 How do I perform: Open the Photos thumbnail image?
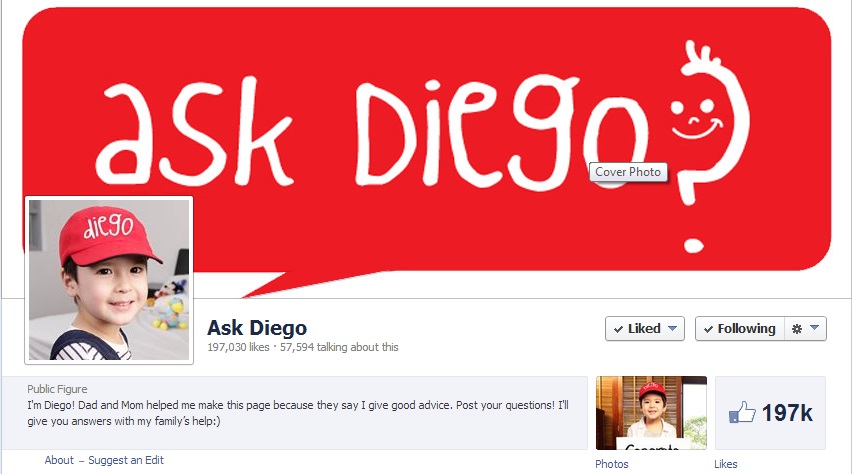pyautogui.click(x=651, y=413)
